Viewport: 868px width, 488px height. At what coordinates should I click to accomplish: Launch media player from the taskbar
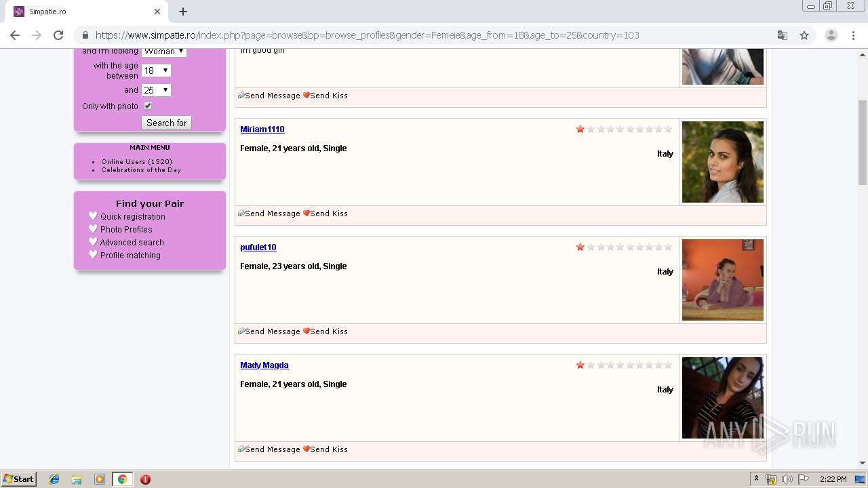click(99, 479)
